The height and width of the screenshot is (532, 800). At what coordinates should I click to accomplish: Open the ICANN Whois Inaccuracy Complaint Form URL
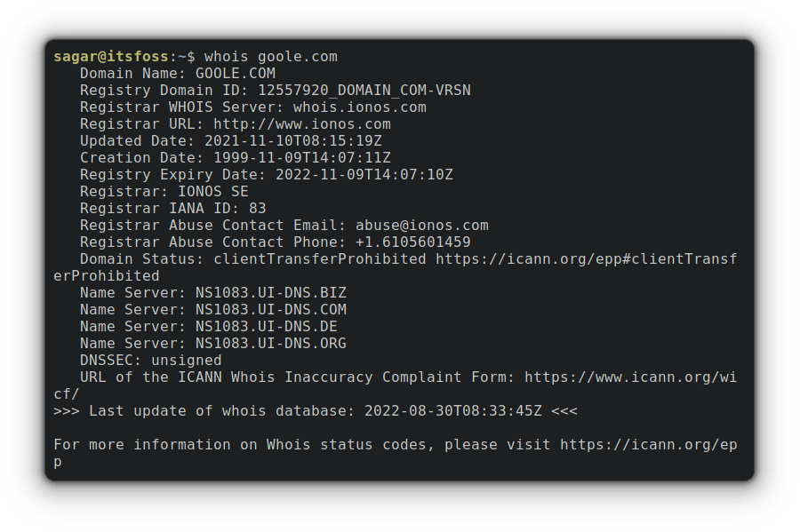(x=630, y=377)
